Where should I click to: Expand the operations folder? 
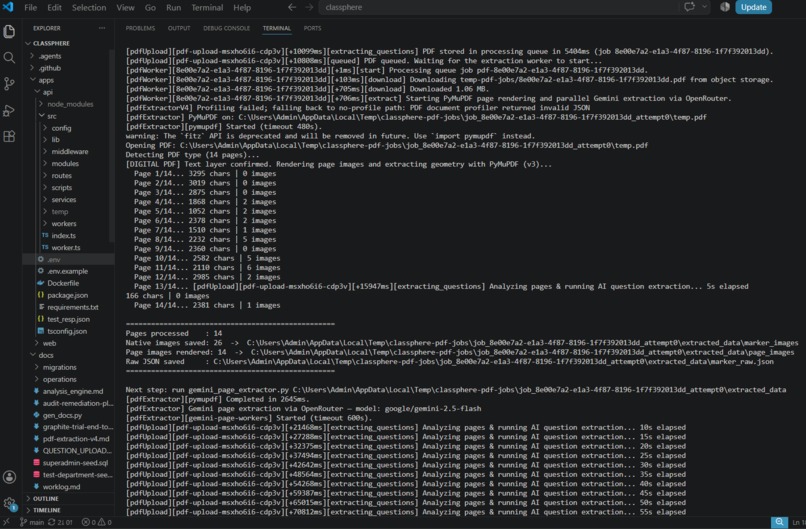[x=59, y=379]
